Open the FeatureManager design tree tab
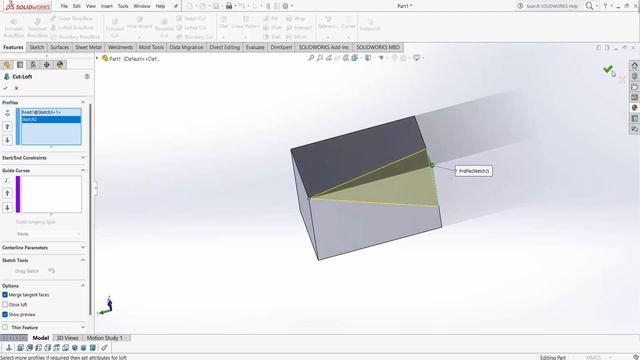The width and height of the screenshot is (640, 360). click(x=7, y=64)
